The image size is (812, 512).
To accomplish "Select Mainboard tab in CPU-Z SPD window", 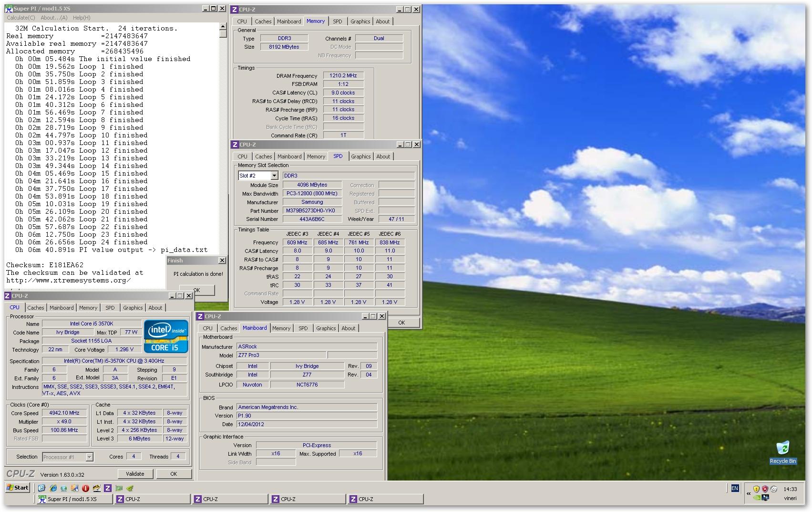I will click(x=289, y=157).
